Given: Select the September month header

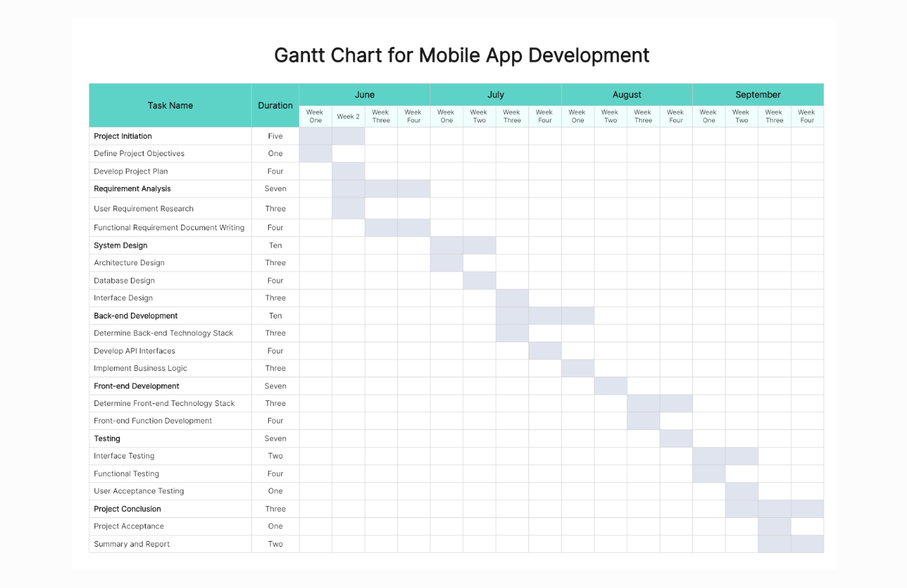Looking at the screenshot, I should click(x=757, y=94).
